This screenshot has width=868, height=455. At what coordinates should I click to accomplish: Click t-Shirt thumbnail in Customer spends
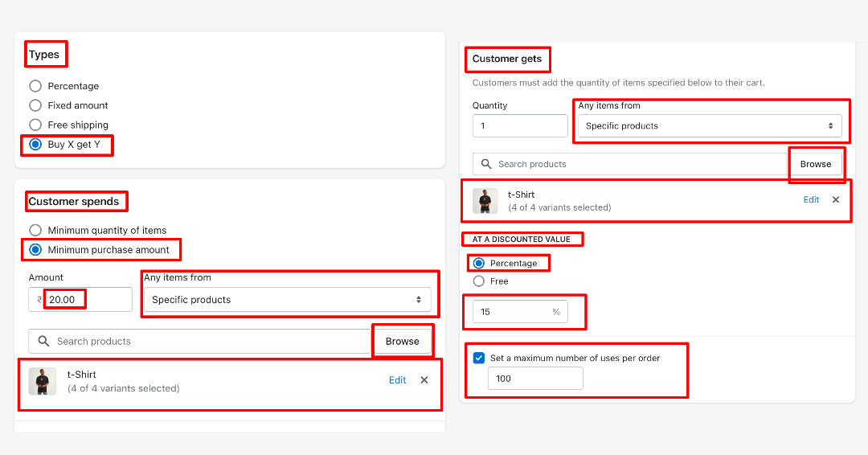(x=43, y=381)
